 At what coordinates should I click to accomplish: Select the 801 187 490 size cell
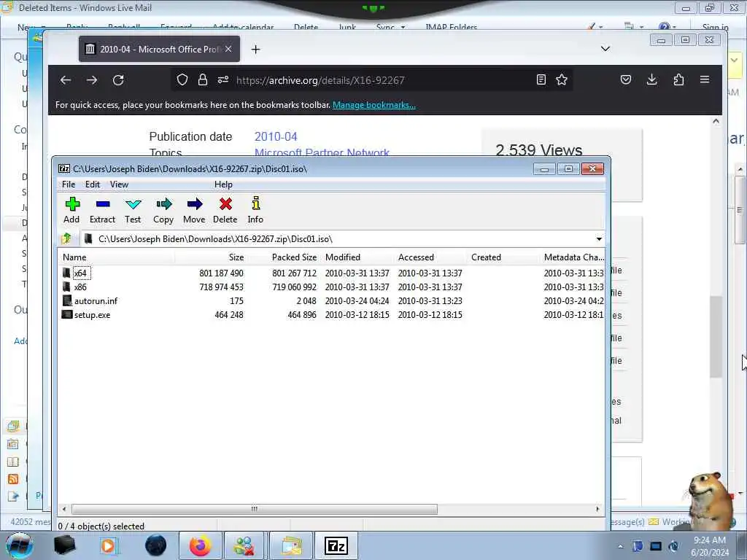pos(221,273)
